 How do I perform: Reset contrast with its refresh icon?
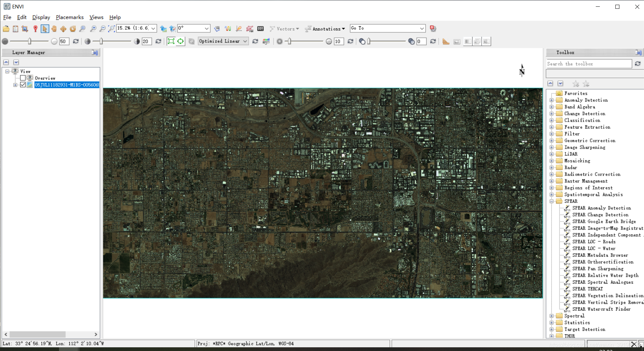[x=158, y=41]
